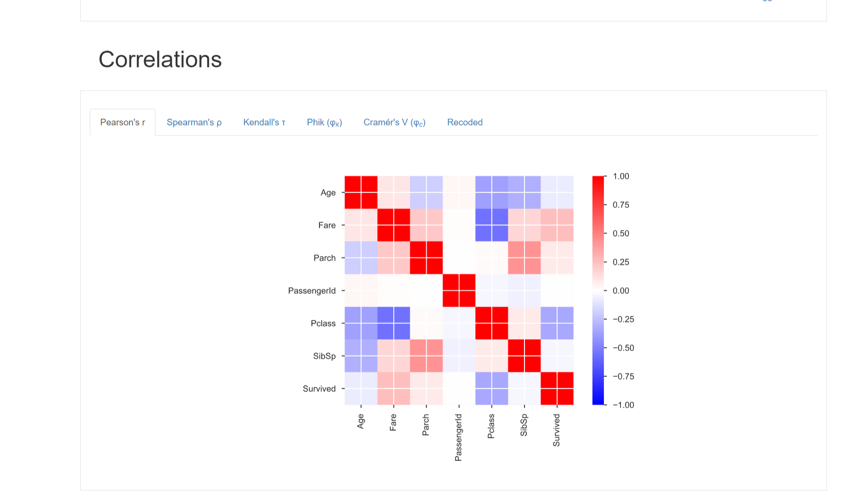Switch to the Spearman's ρ tab
Screen dimensions: 868x502
pyautogui.click(x=194, y=122)
